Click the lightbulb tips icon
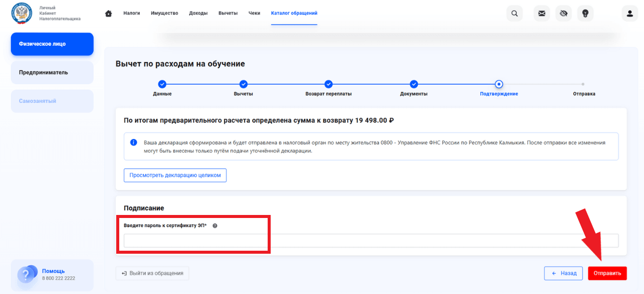Viewport: 644px width, 294px height. tap(585, 14)
